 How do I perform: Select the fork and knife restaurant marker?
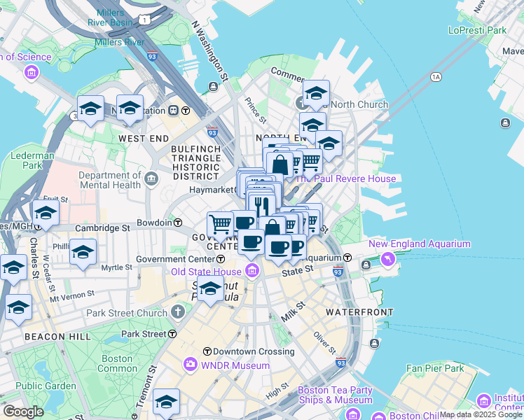[262, 207]
